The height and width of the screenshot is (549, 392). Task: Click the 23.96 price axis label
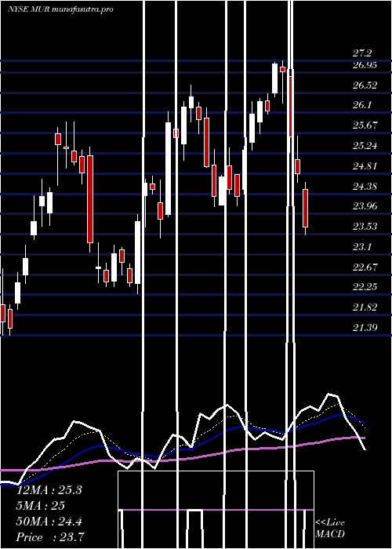(365, 205)
